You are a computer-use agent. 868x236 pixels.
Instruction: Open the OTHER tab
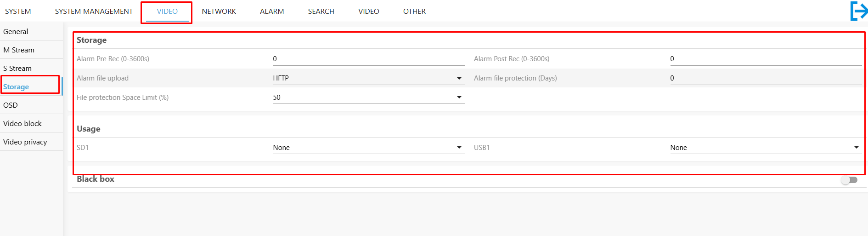[x=414, y=12]
